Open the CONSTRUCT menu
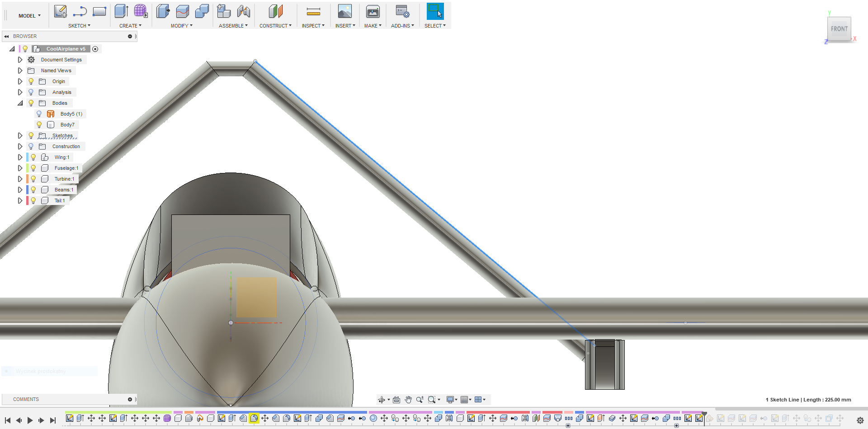Screen dimensions: 868x429 (275, 26)
